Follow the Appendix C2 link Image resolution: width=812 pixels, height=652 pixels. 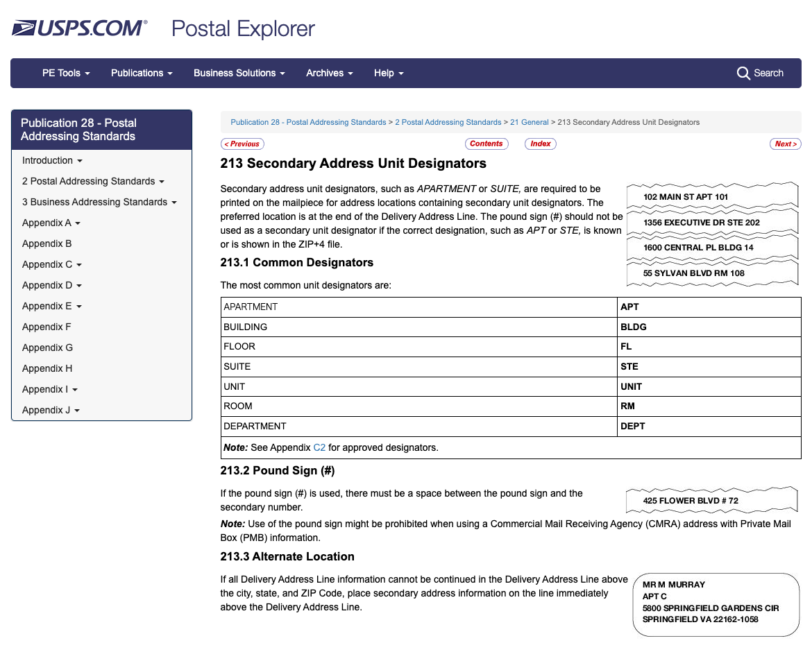pyautogui.click(x=319, y=447)
